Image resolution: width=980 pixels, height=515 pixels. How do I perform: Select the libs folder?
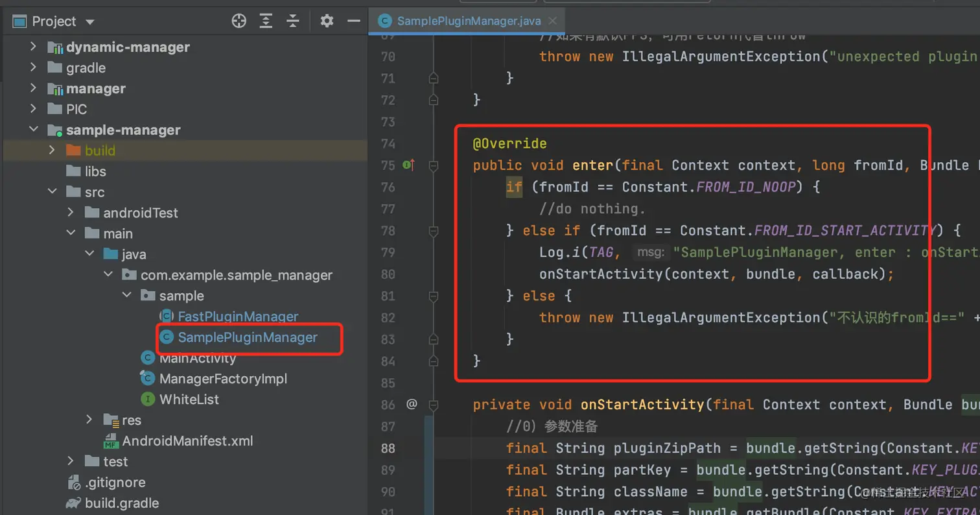pyautogui.click(x=95, y=172)
